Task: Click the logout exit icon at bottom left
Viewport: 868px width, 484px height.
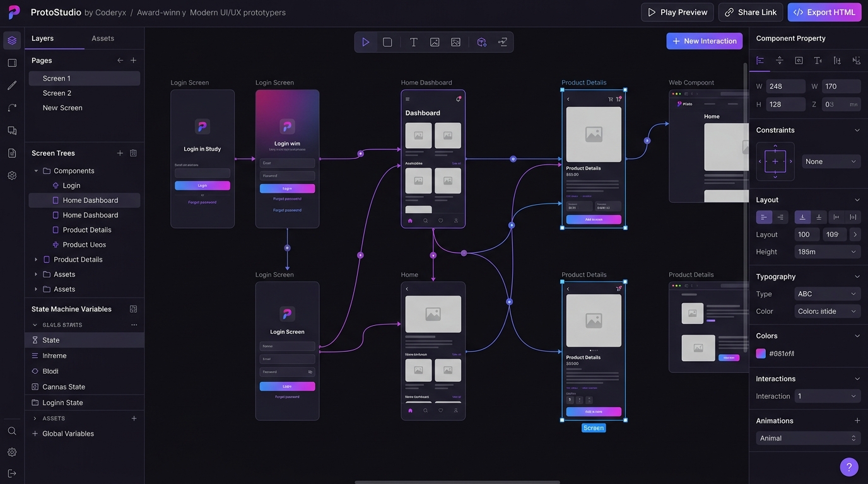Action: [x=12, y=473]
